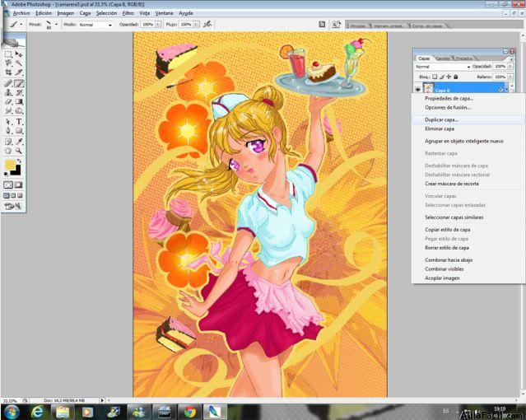
Task: Select the Move tool
Action: 19,54
